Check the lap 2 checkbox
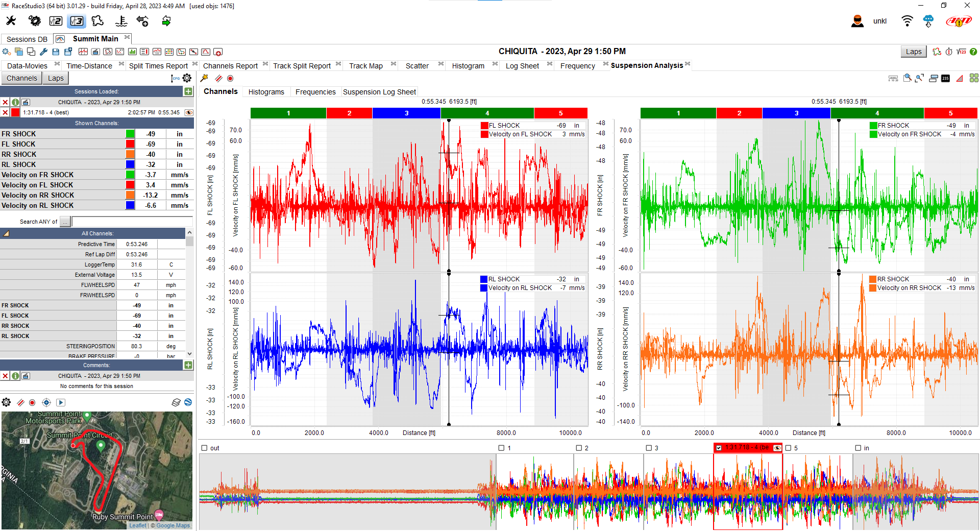Image resolution: width=980 pixels, height=531 pixels. coord(579,448)
